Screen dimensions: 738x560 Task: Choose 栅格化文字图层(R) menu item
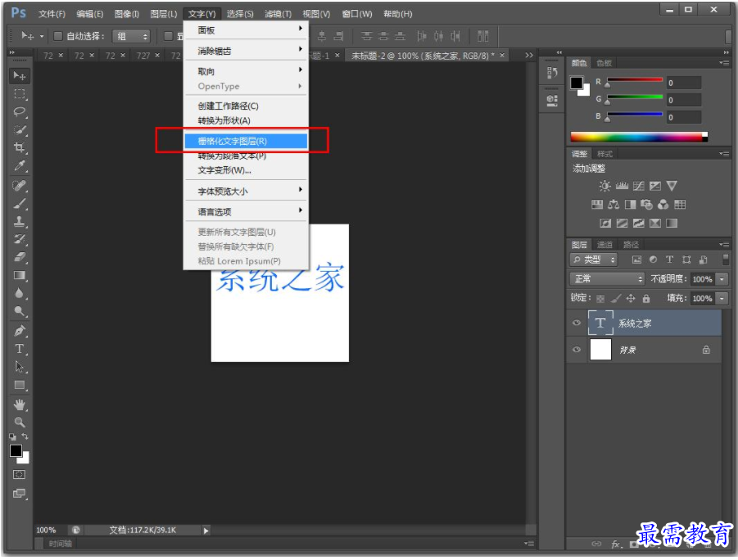(246, 141)
